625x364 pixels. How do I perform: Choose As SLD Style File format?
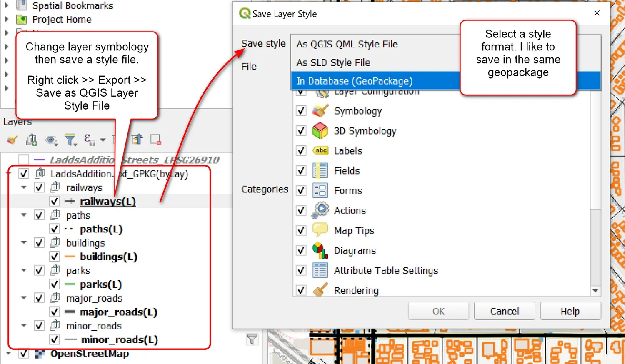332,62
